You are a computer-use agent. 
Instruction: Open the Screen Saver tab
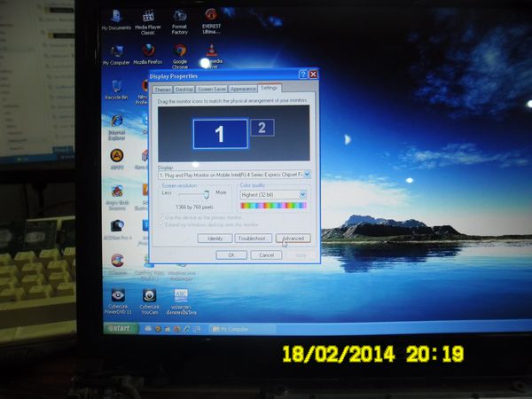[x=212, y=89]
